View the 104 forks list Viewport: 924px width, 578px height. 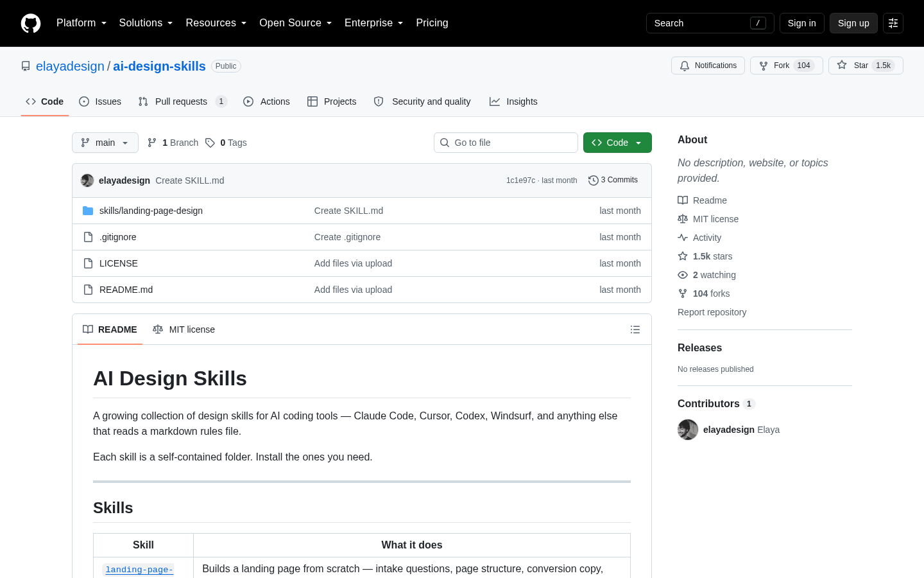coord(703,293)
